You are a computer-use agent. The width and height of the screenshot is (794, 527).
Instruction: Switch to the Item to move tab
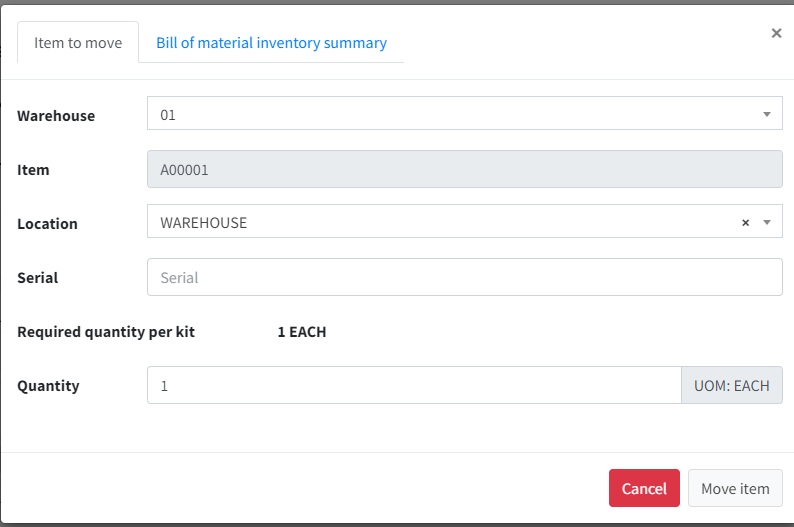(x=78, y=43)
